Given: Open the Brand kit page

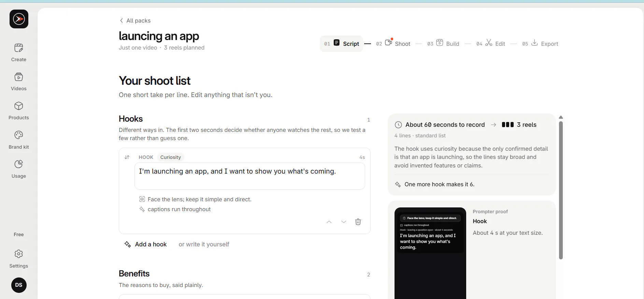Looking at the screenshot, I should click(x=19, y=140).
